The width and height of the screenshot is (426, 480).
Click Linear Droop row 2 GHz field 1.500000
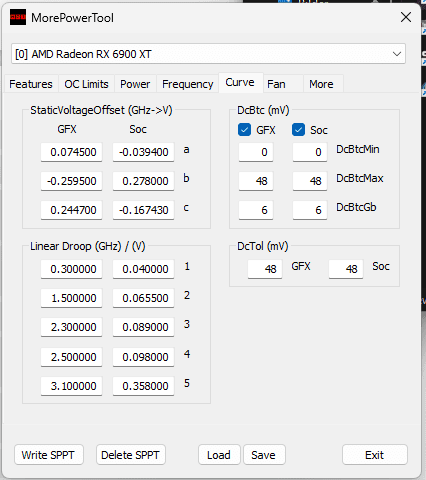click(x=72, y=298)
